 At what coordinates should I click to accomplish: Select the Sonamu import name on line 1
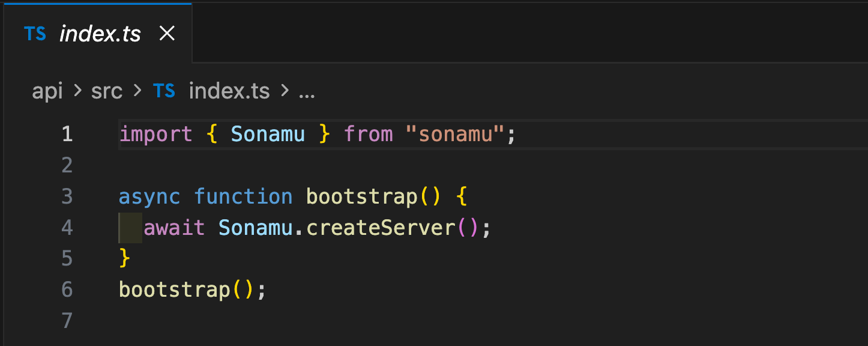pyautogui.click(x=268, y=133)
